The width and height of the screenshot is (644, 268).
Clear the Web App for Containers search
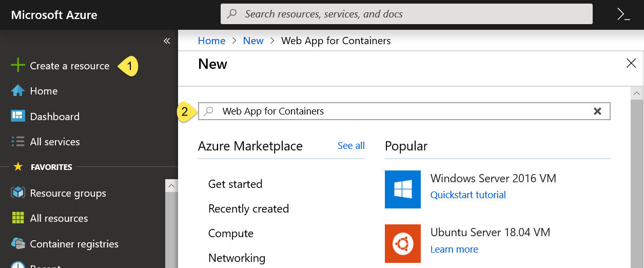click(x=597, y=111)
